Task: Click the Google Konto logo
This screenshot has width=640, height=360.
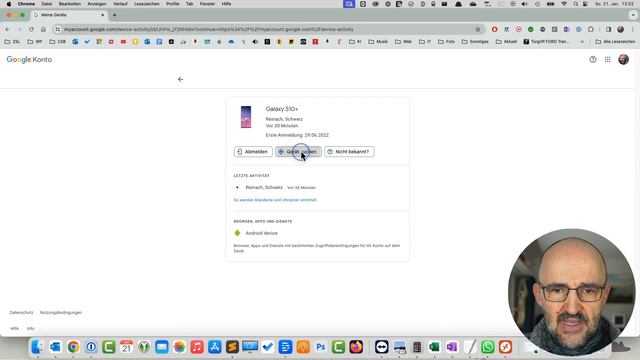Action: [x=29, y=60]
